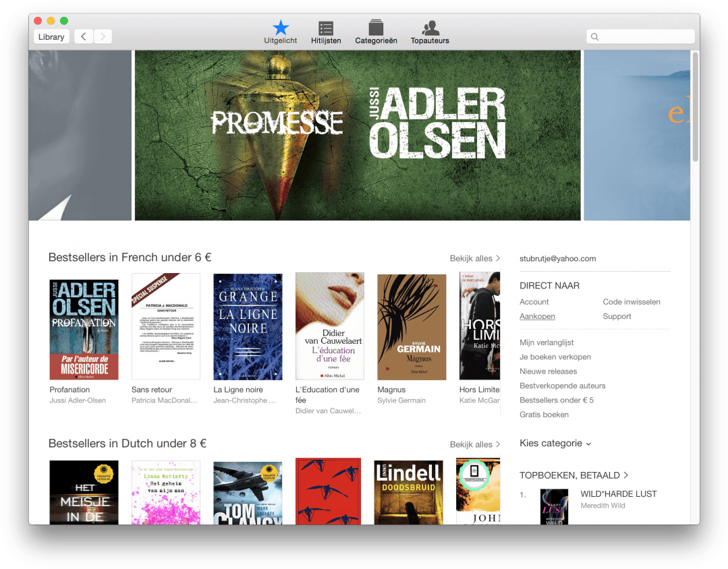Show the next blue banner on the right

[636, 135]
